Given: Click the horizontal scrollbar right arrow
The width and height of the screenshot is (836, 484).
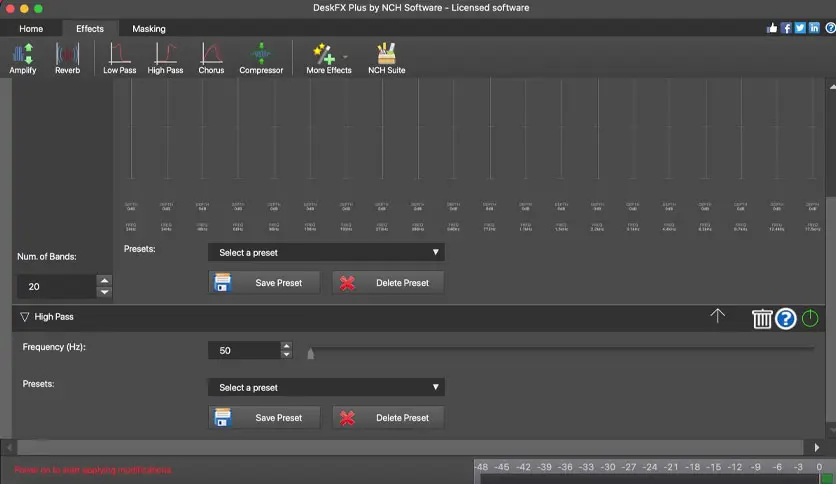Looking at the screenshot, I should click(816, 448).
